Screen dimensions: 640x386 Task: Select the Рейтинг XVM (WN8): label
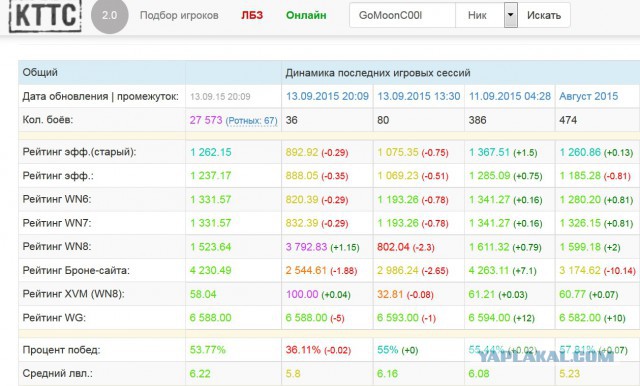[x=73, y=294]
